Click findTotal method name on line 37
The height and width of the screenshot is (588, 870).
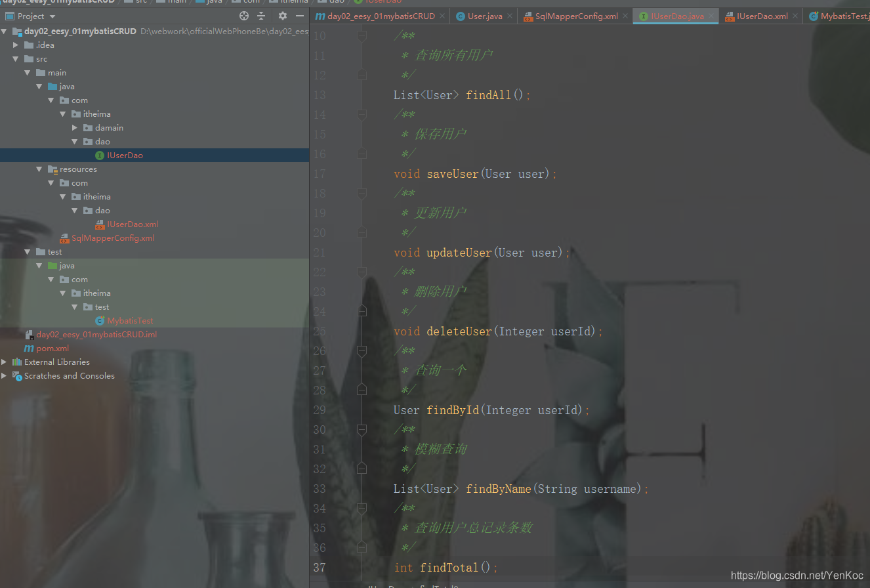tap(449, 568)
